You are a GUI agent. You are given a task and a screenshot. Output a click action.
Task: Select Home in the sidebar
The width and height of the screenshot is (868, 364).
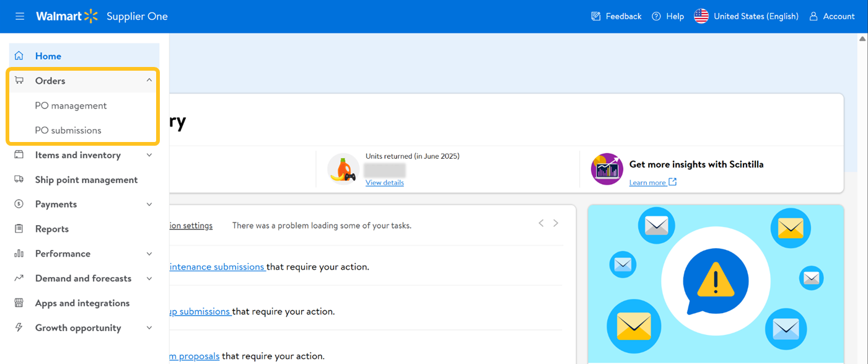coord(84,56)
